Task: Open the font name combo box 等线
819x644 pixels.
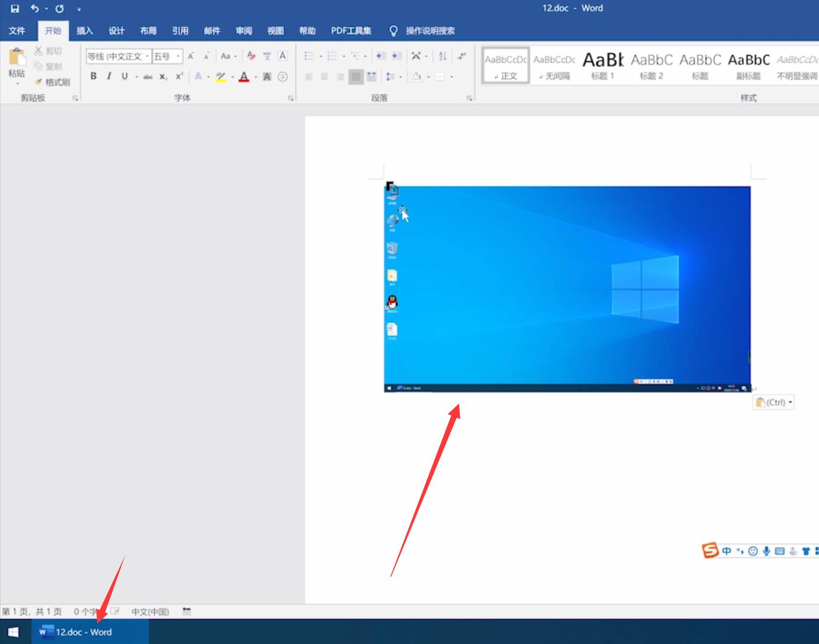Action: pyautogui.click(x=118, y=56)
